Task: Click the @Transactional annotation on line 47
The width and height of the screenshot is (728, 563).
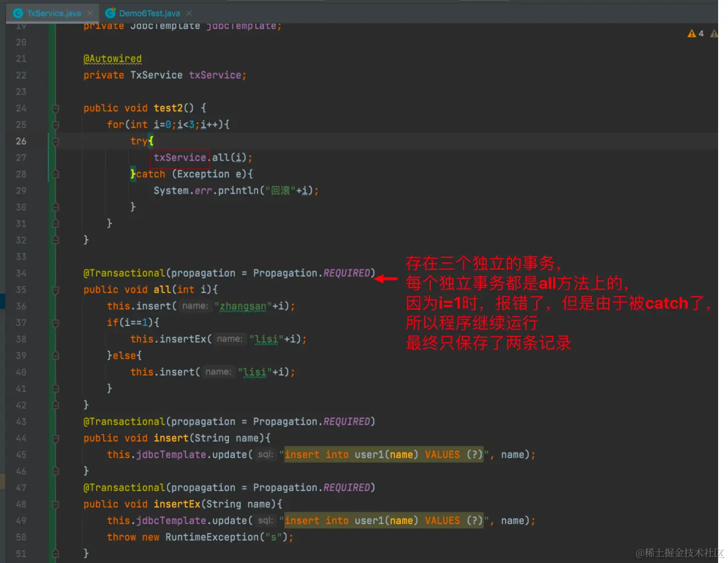Action: (x=124, y=487)
